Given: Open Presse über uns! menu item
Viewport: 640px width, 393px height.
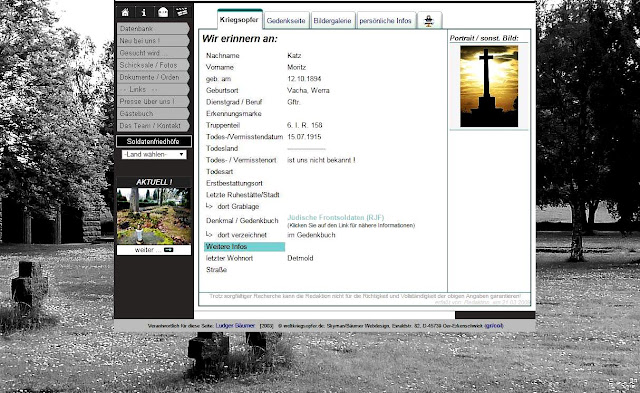Looking at the screenshot, I should [x=153, y=101].
